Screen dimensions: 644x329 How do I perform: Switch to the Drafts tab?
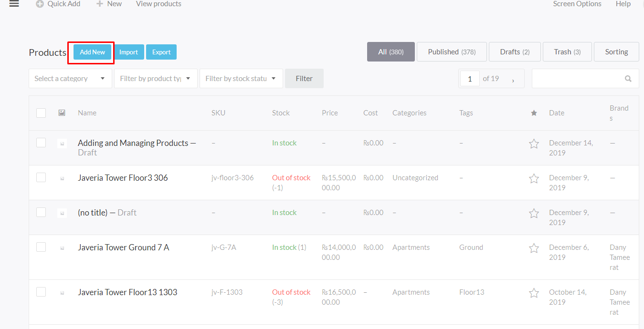515,52
